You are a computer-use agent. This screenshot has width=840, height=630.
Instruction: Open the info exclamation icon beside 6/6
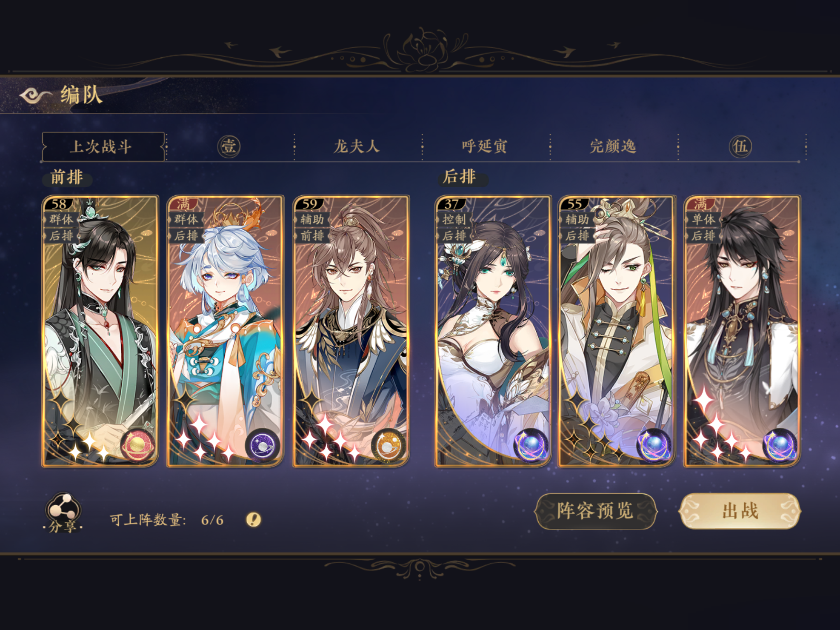tap(254, 519)
